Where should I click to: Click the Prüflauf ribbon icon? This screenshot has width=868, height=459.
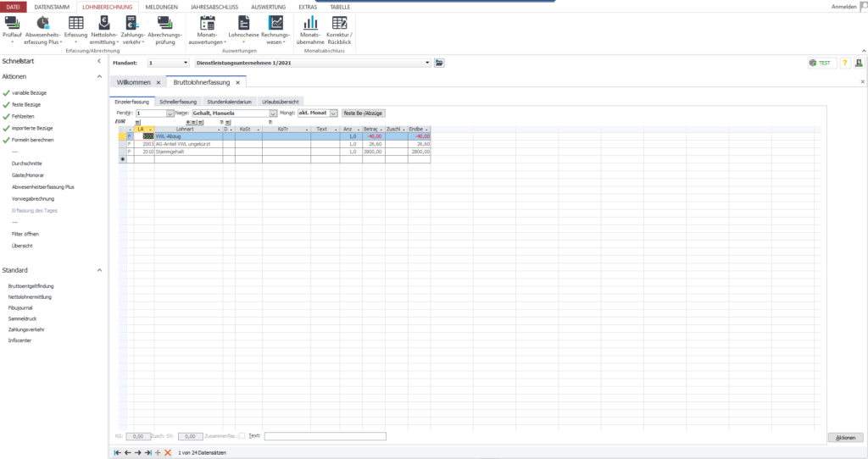pyautogui.click(x=12, y=23)
